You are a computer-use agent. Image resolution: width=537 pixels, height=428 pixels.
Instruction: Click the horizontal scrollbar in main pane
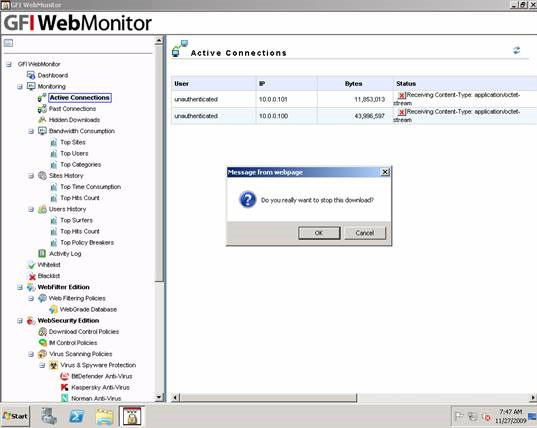(x=268, y=398)
